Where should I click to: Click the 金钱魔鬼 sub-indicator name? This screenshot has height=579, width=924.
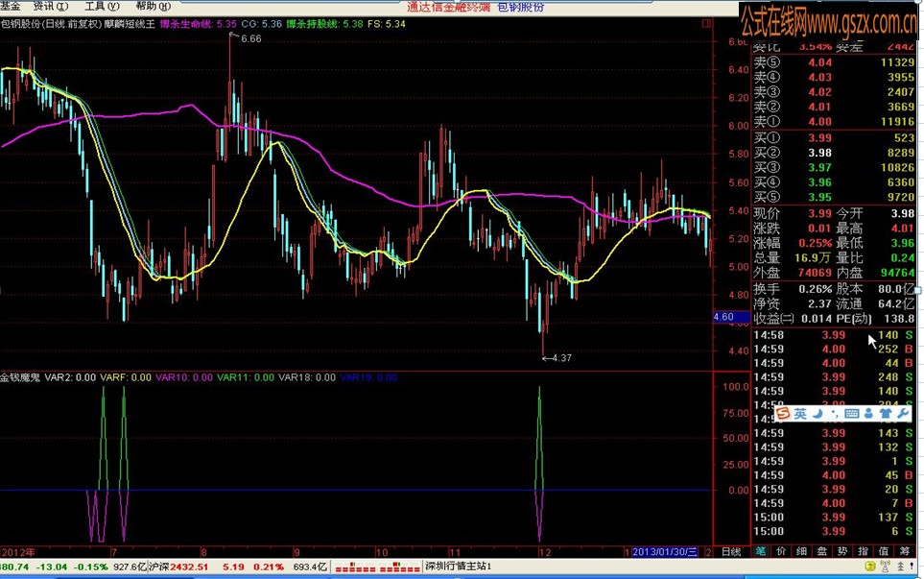point(20,377)
